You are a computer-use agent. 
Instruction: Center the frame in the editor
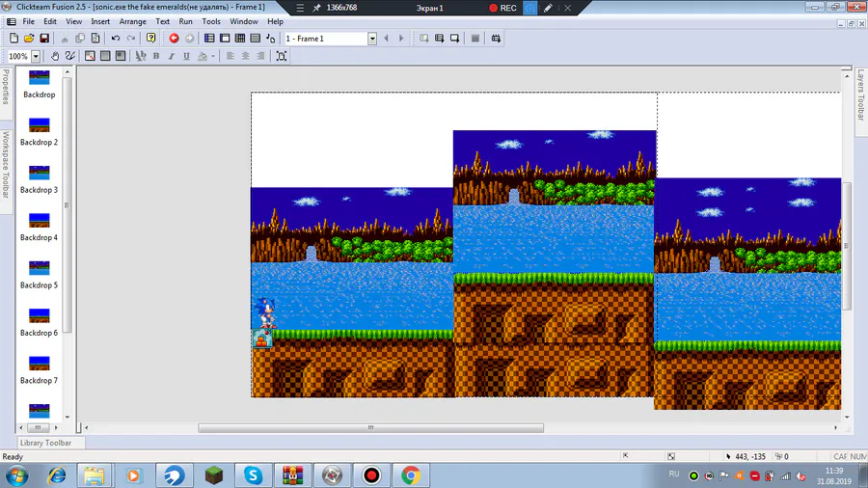(282, 56)
